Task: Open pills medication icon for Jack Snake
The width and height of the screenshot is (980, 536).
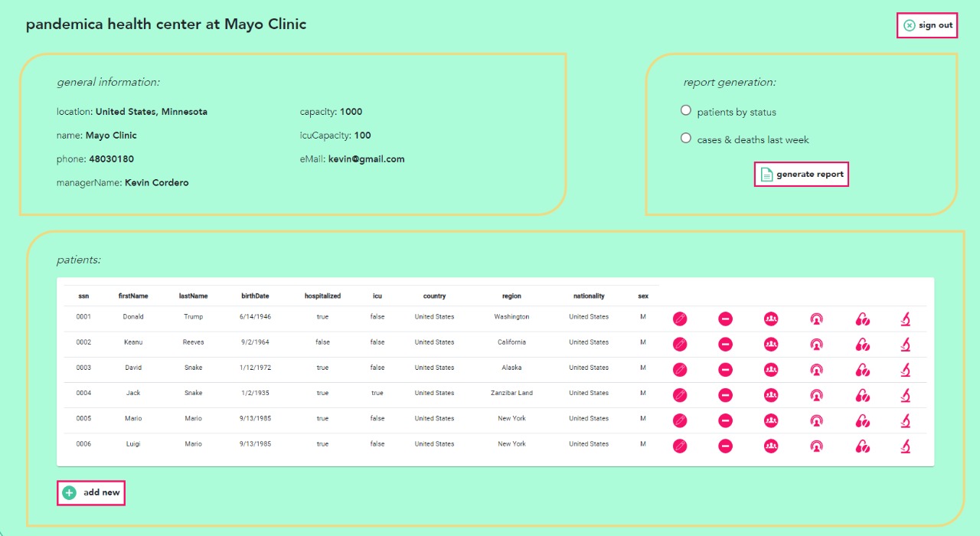Action: pos(863,395)
